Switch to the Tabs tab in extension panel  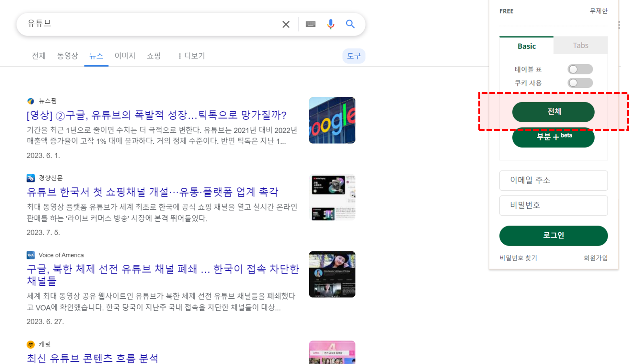tap(580, 45)
